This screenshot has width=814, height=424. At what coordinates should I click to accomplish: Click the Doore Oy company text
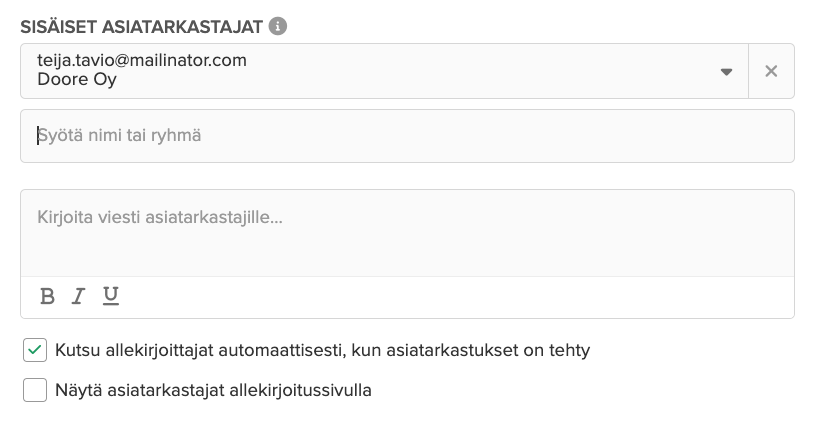(77, 79)
